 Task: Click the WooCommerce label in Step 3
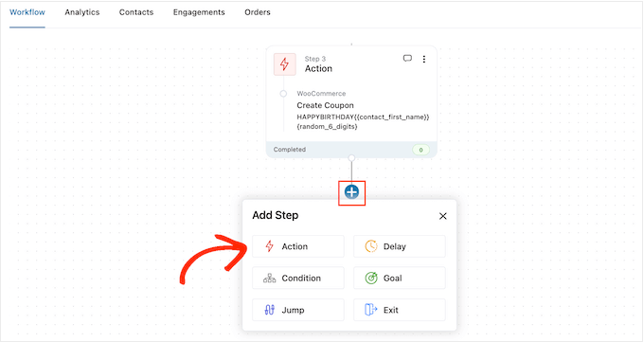[321, 94]
